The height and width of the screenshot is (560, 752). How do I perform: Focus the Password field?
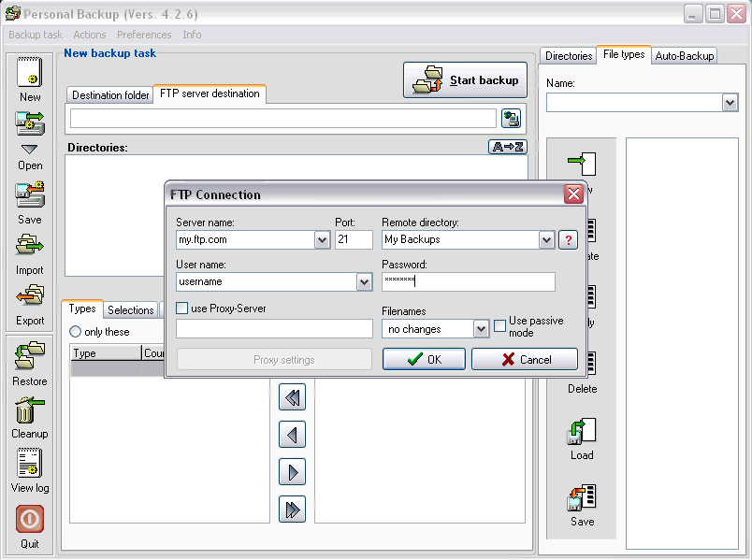coord(468,282)
